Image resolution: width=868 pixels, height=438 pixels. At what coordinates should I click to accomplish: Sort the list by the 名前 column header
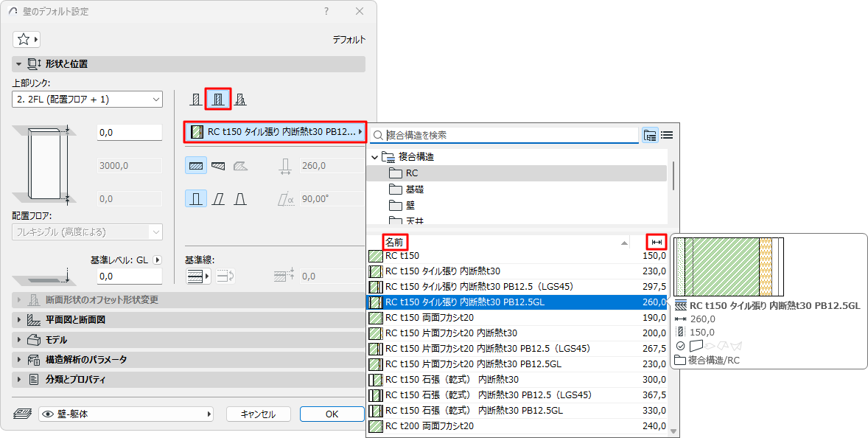395,242
